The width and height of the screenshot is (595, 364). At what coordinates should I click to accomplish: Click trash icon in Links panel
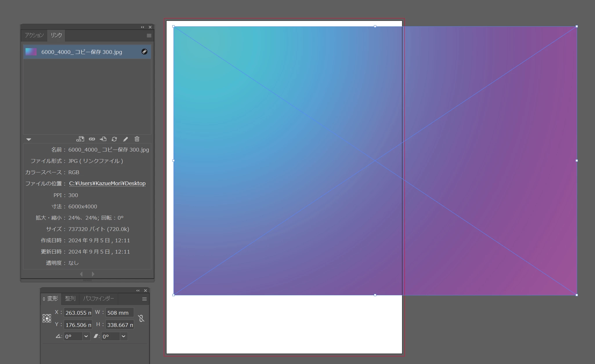point(137,139)
